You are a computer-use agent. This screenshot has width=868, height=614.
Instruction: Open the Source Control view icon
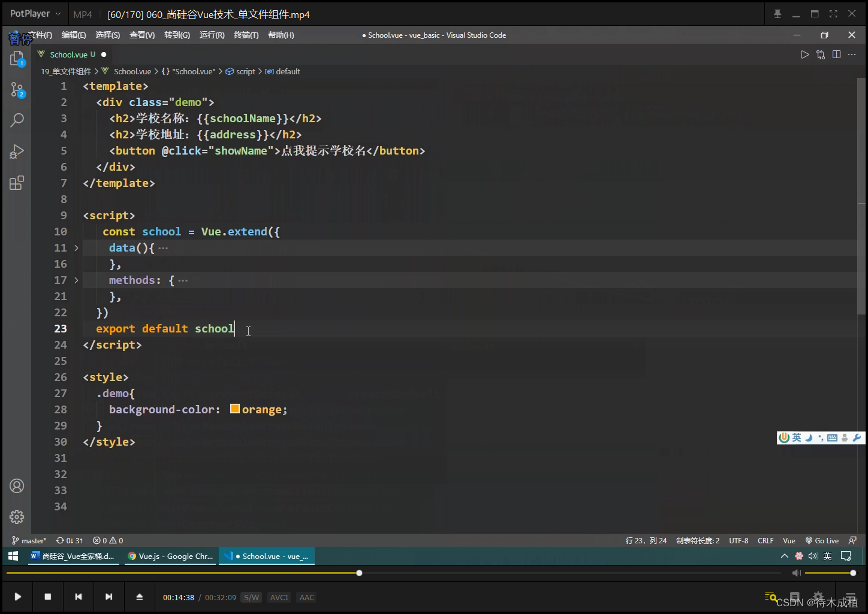[x=17, y=90]
